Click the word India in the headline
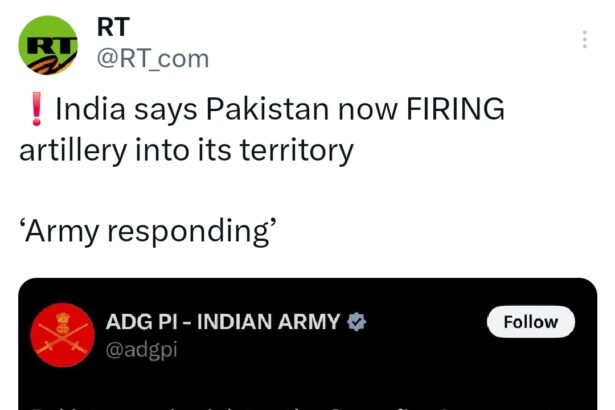 tap(90, 109)
